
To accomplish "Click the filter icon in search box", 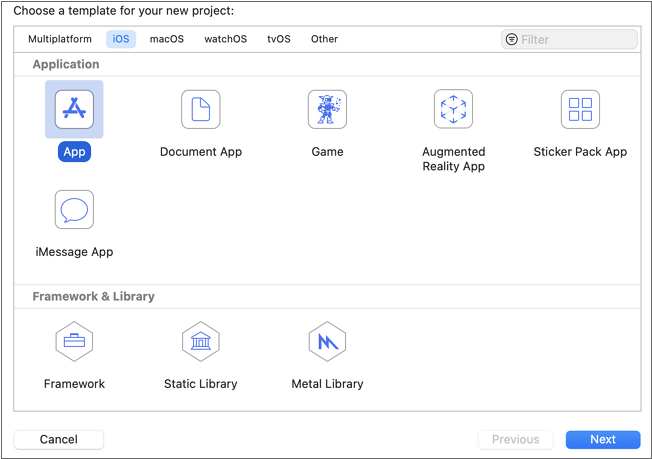I will point(512,40).
